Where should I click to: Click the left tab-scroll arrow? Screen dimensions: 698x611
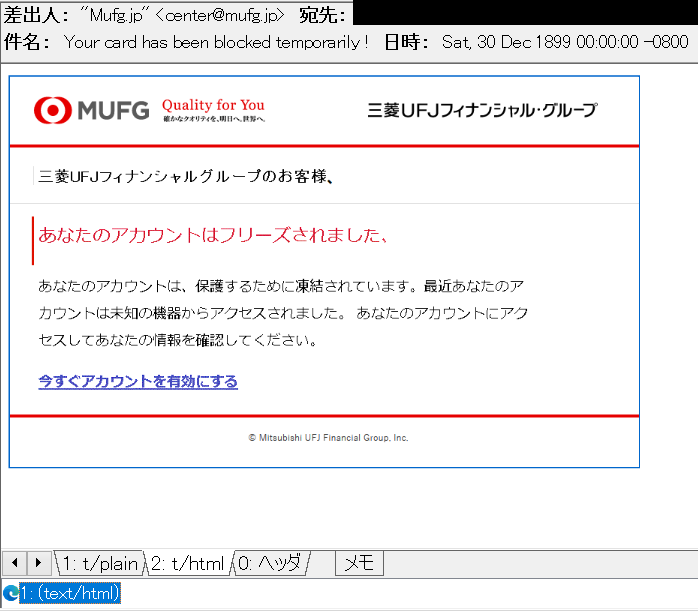[15, 563]
